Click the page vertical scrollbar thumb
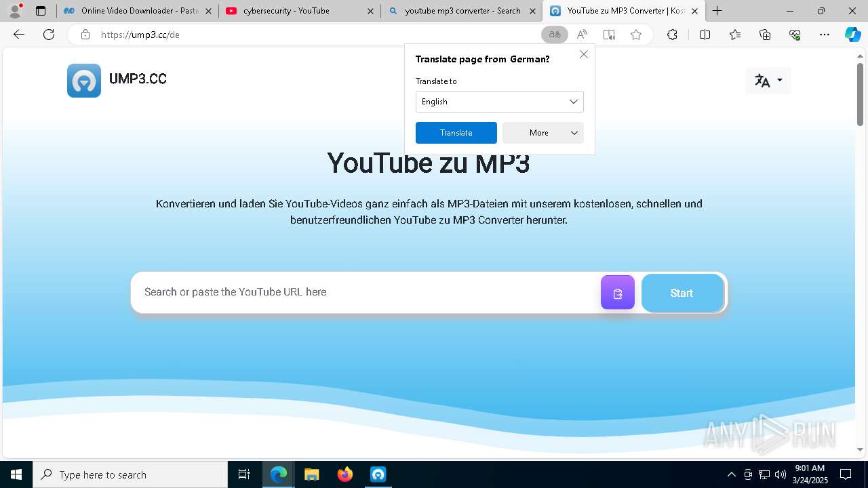The height and width of the screenshot is (488, 868). pyautogui.click(x=861, y=94)
